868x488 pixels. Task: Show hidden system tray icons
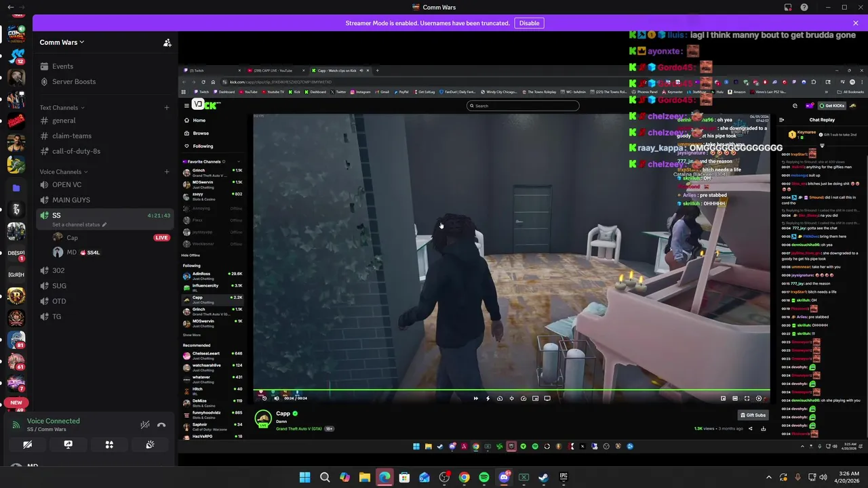point(769,477)
